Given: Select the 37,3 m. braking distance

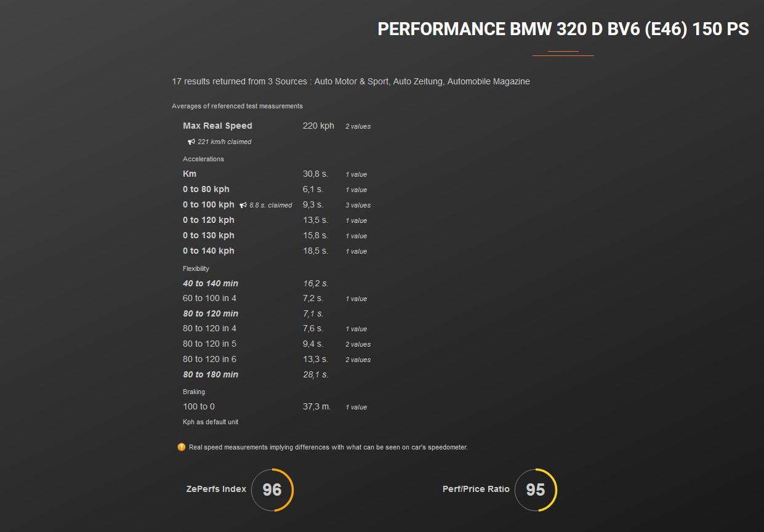Looking at the screenshot, I should pyautogui.click(x=316, y=406).
